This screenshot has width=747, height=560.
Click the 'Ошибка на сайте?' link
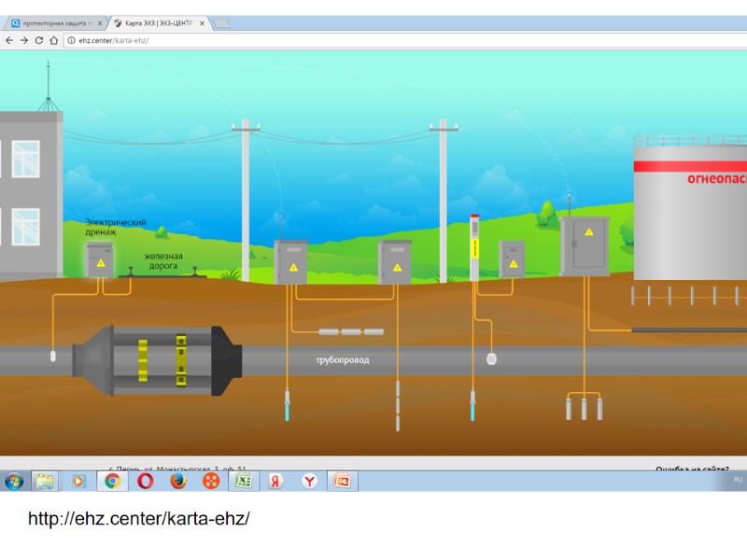692,469
